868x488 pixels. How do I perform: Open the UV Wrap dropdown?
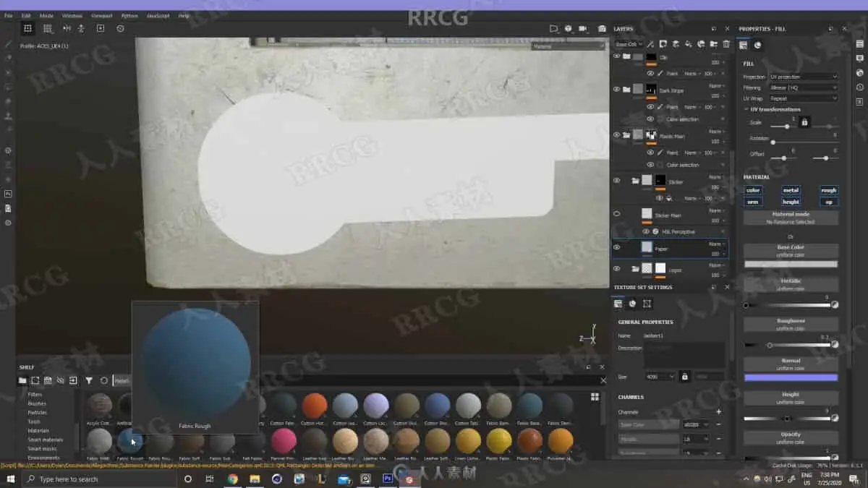click(x=803, y=98)
